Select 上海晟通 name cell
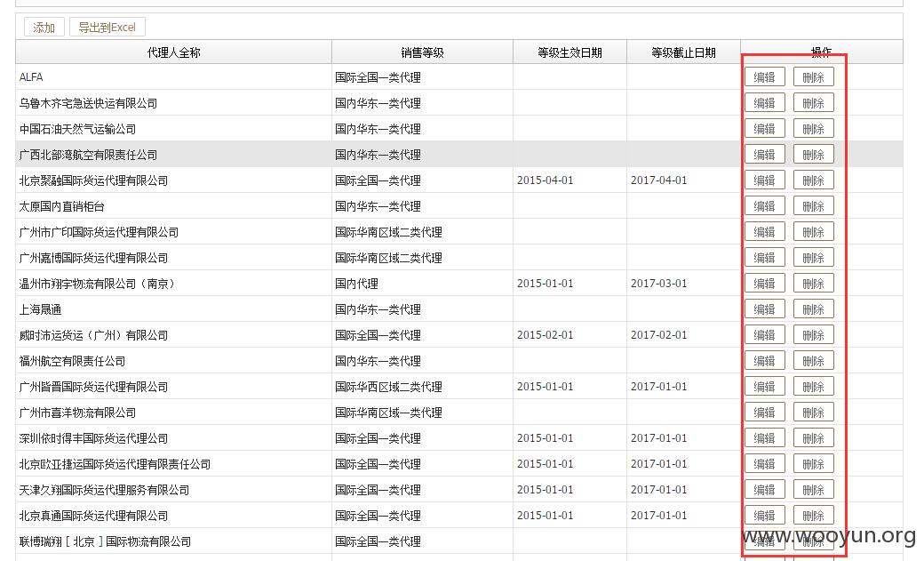 (x=174, y=309)
